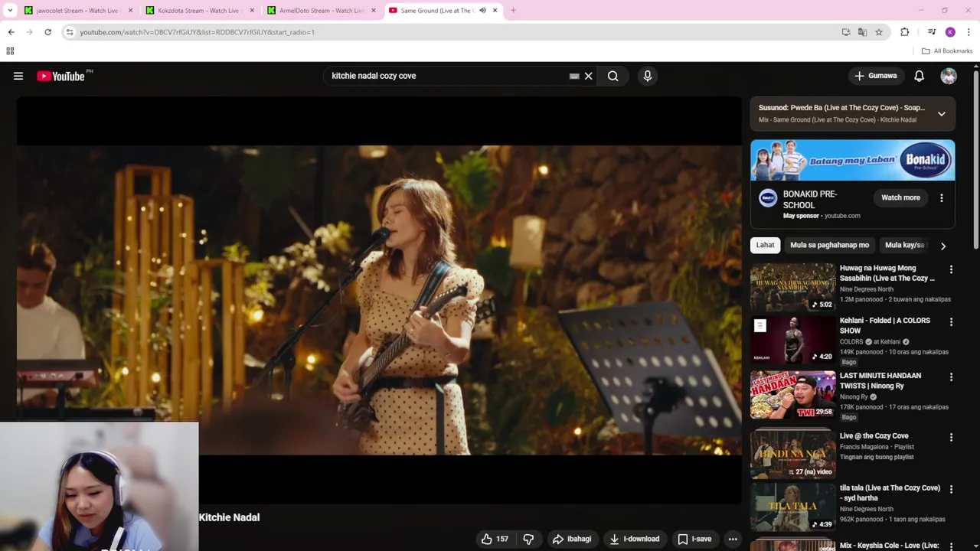Click the Nine Degrees North channel under Huwag
This screenshot has height=551, width=980.
[867, 289]
